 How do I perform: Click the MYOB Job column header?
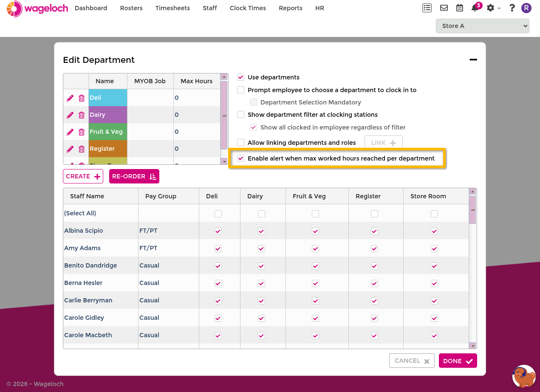point(150,81)
